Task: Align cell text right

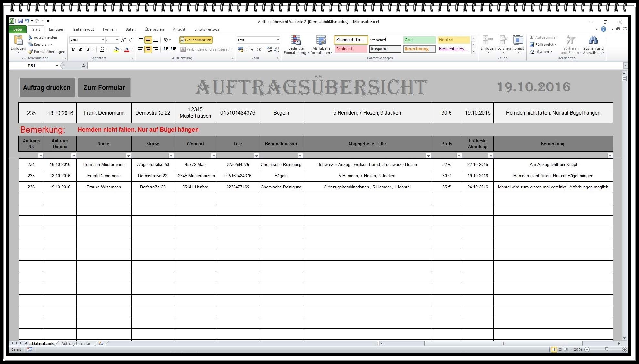Action: click(156, 49)
